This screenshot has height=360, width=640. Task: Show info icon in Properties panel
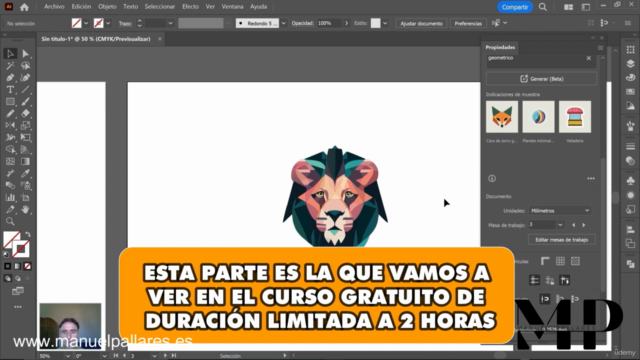492,178
